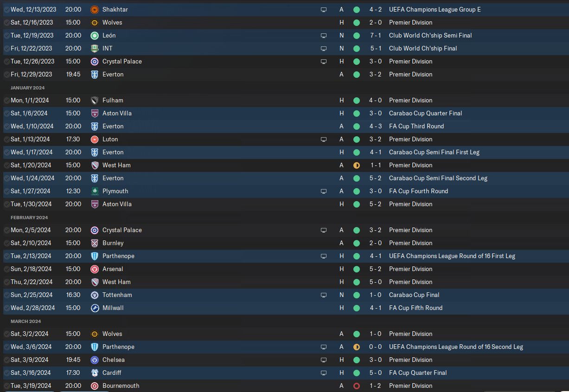569x392 pixels.
Task: Open the Luton club crest
Action: (95, 139)
